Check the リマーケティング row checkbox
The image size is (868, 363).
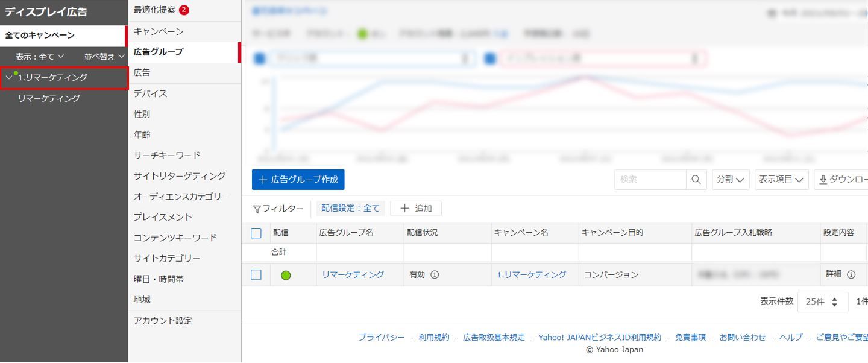click(256, 275)
